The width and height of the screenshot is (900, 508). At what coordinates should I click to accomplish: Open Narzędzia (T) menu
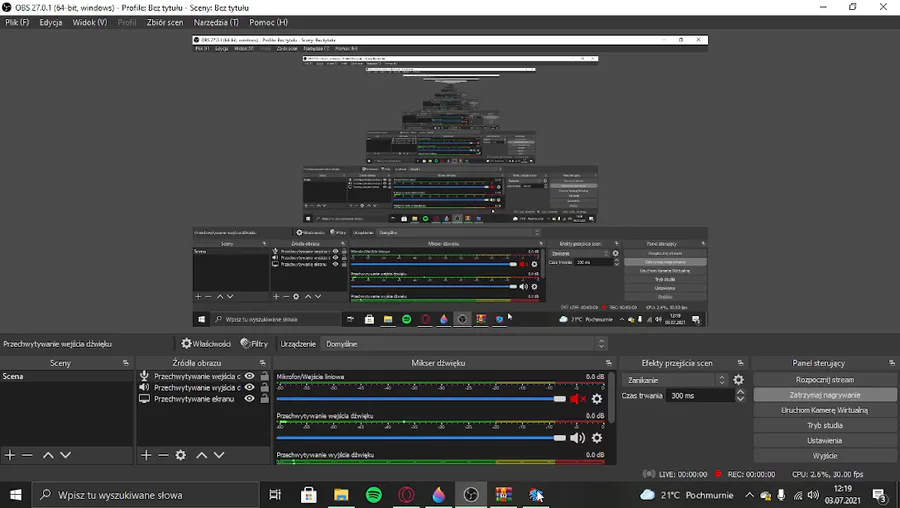coord(216,22)
